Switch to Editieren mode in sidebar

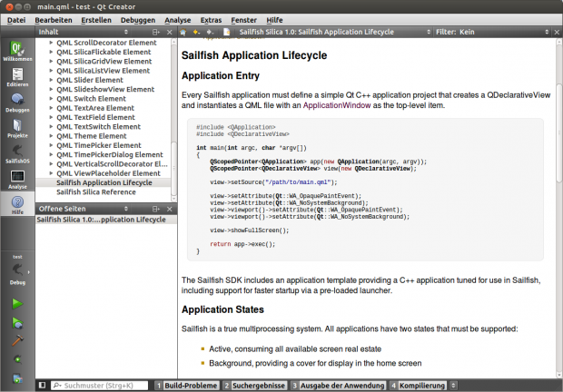pyautogui.click(x=17, y=75)
